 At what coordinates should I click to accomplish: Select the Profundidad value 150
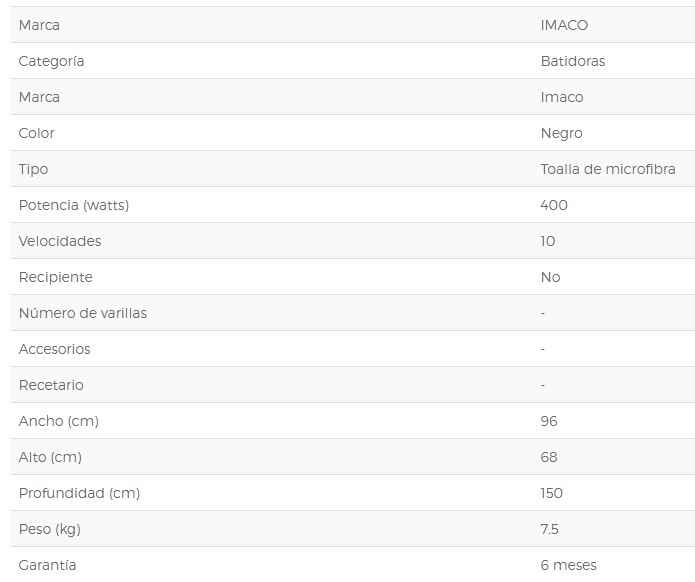click(551, 493)
